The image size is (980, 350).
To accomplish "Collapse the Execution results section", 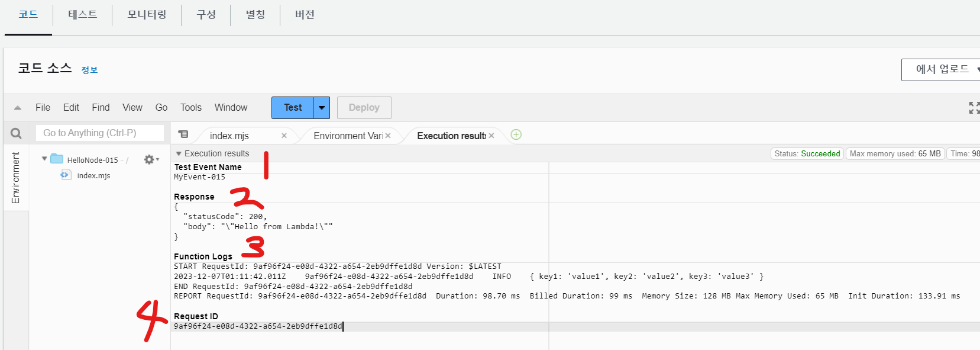I will pyautogui.click(x=179, y=153).
